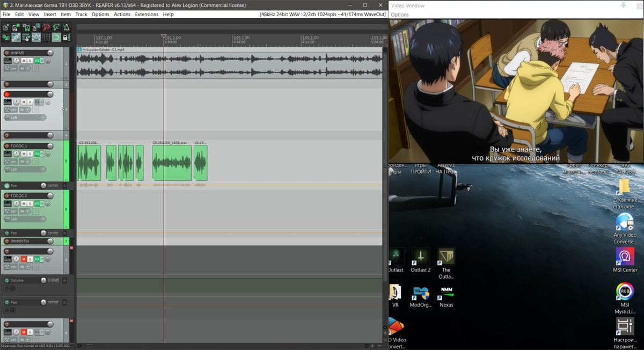Select the Jujutsu Kaisen - 01.mp4 video item
This screenshot has width=644, height=350.
point(229,64)
